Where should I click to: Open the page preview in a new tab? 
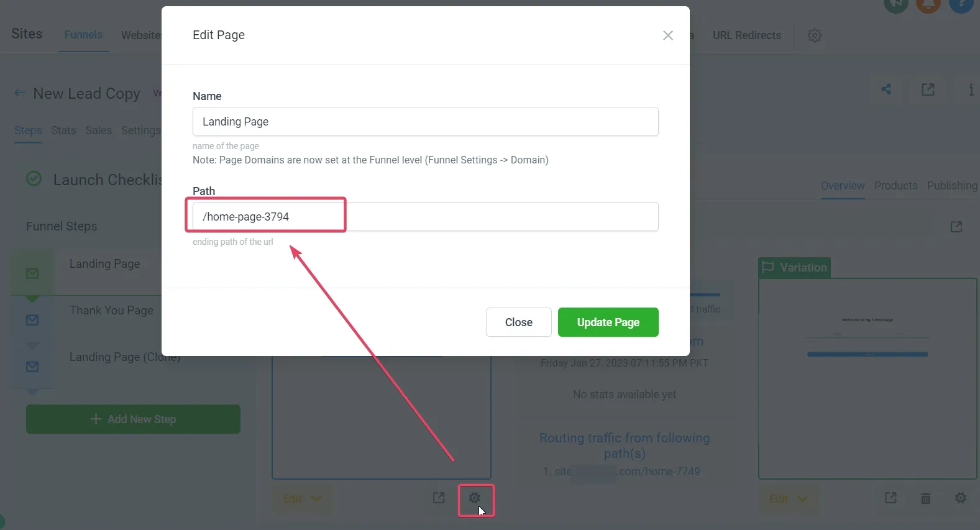tap(439, 498)
